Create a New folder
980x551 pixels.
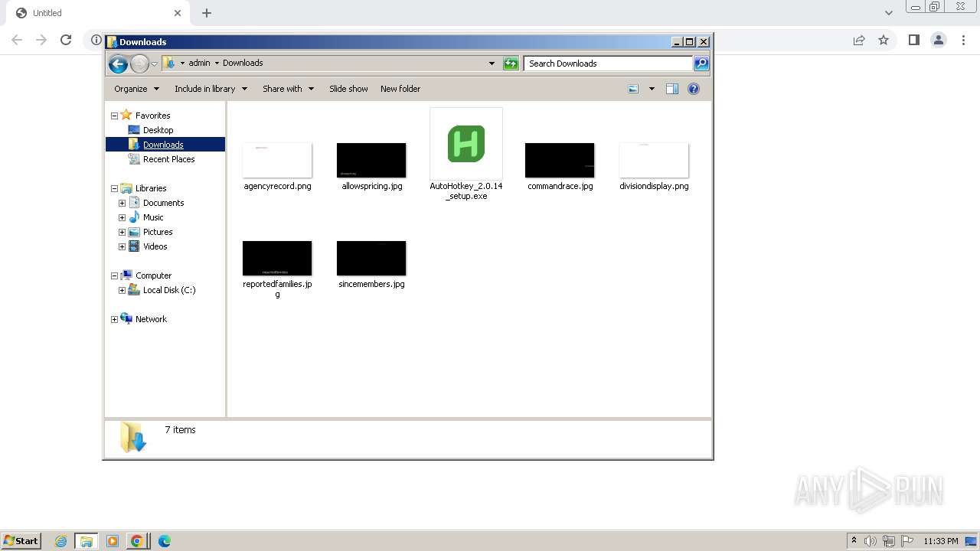400,89
